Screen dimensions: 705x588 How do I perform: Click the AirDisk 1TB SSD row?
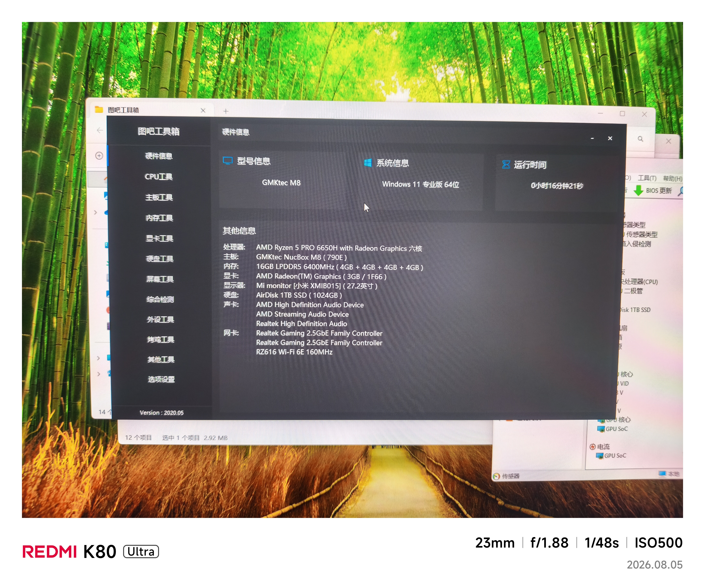[299, 295]
